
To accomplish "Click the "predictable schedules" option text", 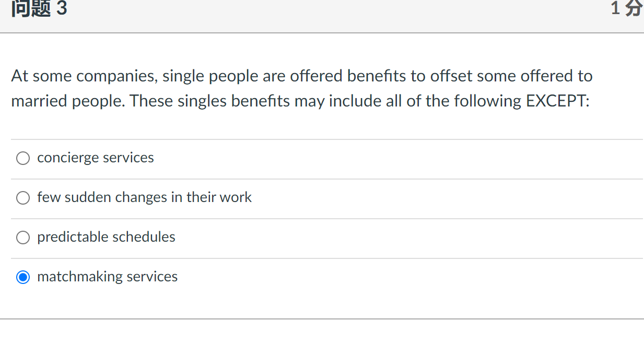I will (x=106, y=238).
